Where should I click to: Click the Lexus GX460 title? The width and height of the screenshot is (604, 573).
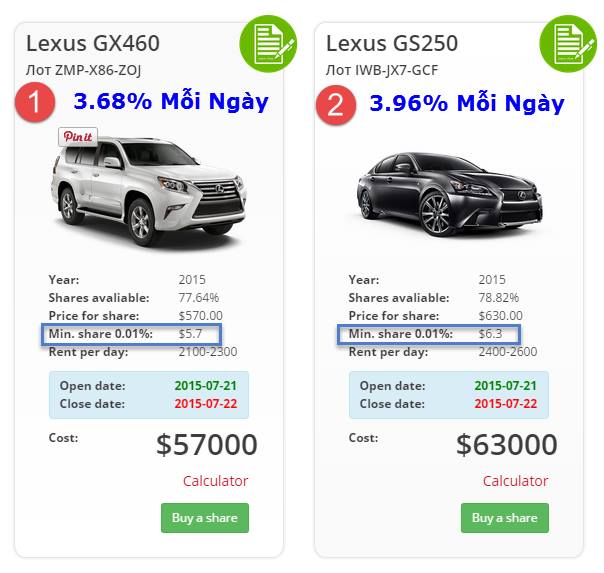point(92,43)
